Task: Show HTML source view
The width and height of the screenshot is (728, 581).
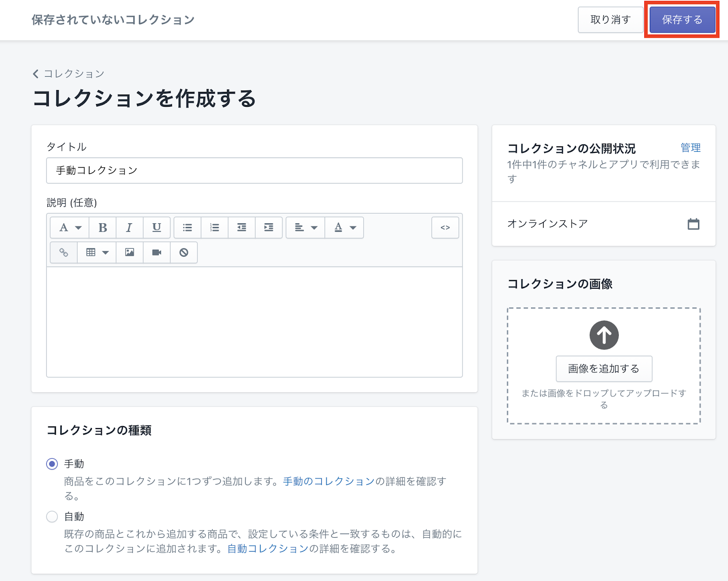Action: click(x=445, y=227)
